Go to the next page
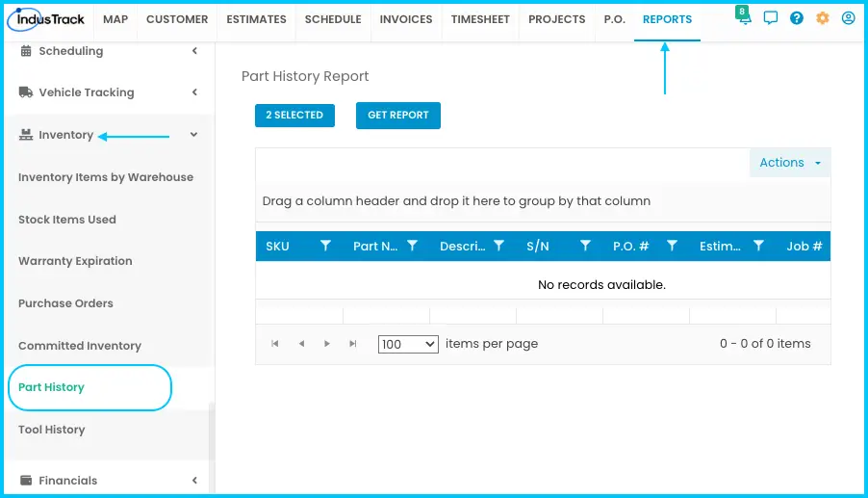The height and width of the screenshot is (498, 868). (327, 344)
